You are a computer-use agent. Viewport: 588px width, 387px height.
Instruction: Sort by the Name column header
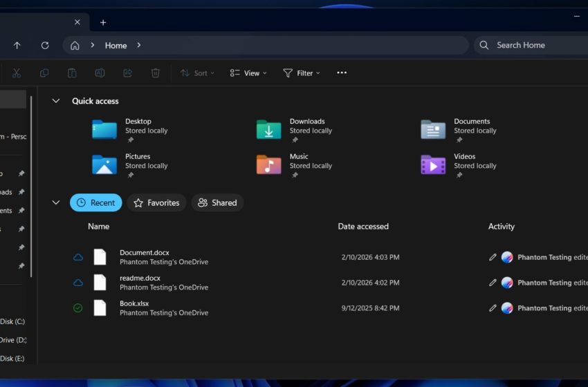pos(99,226)
